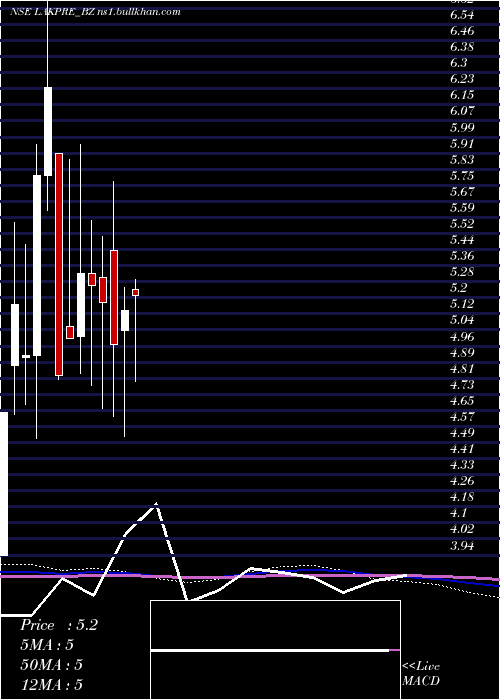Image resolution: width=500 pixels, height=700 pixels.
Task: Click the 5MA : 5 value
Action: point(46,645)
